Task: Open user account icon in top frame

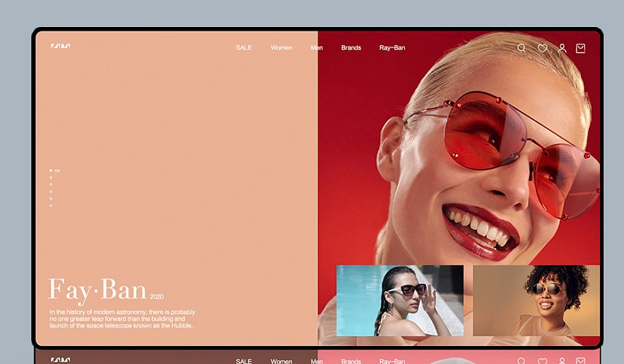Action: (562, 48)
